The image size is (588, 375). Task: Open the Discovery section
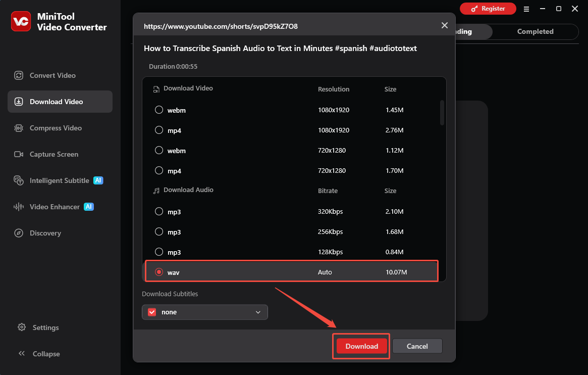click(x=60, y=233)
